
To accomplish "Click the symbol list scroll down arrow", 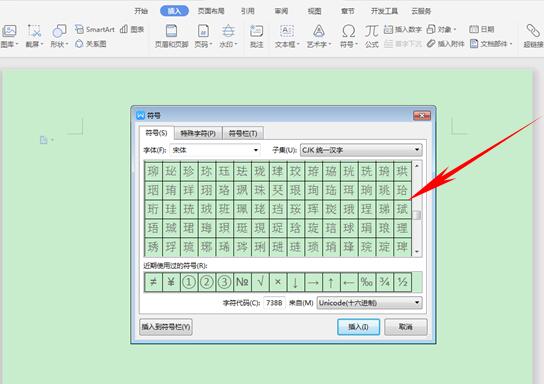I will (417, 251).
